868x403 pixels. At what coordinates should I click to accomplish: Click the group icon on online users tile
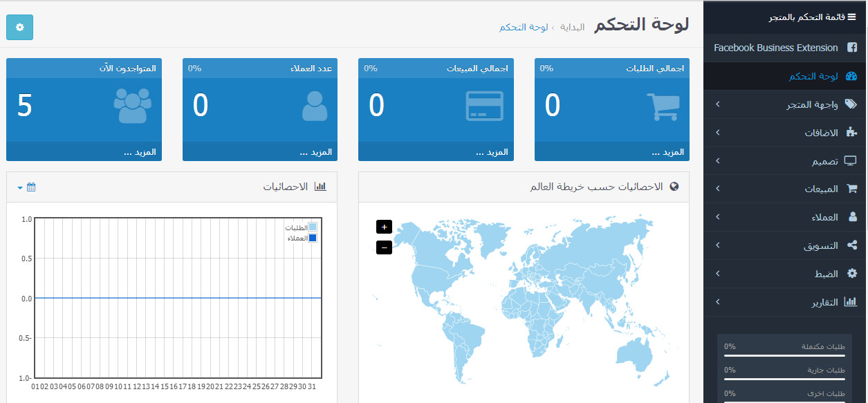(132, 106)
